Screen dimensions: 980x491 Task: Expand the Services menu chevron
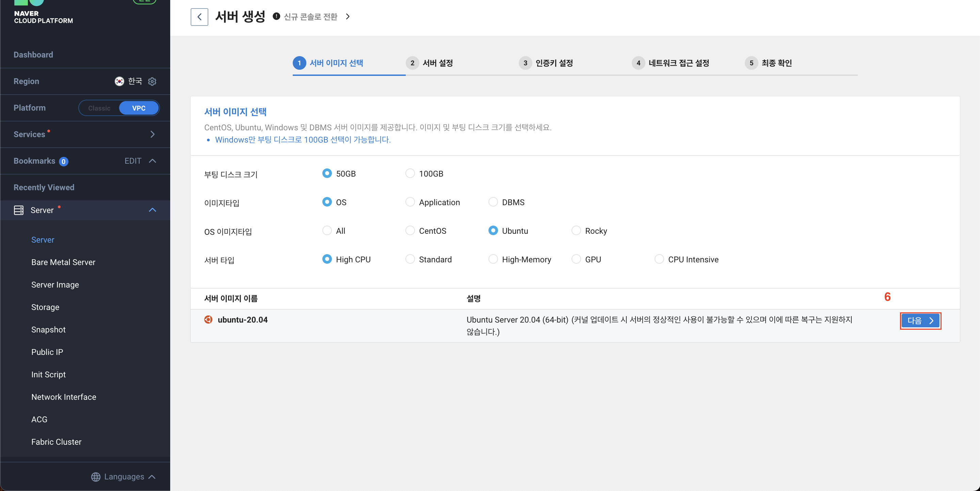click(152, 134)
